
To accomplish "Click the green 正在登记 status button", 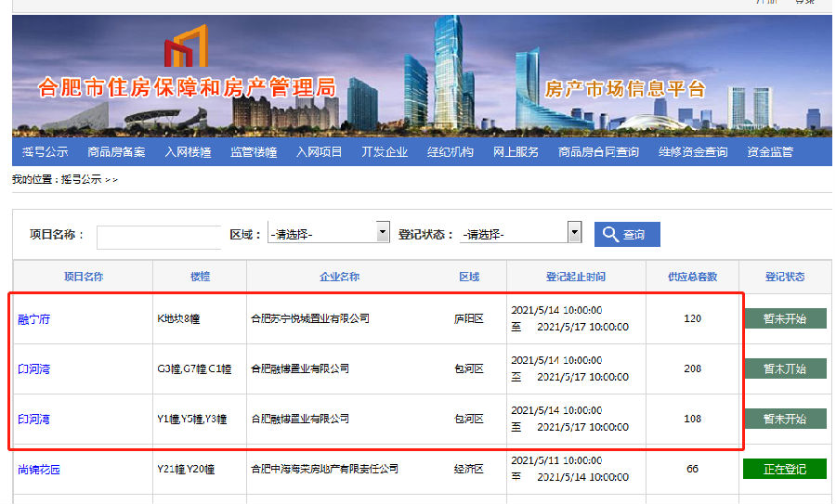I will point(784,469).
